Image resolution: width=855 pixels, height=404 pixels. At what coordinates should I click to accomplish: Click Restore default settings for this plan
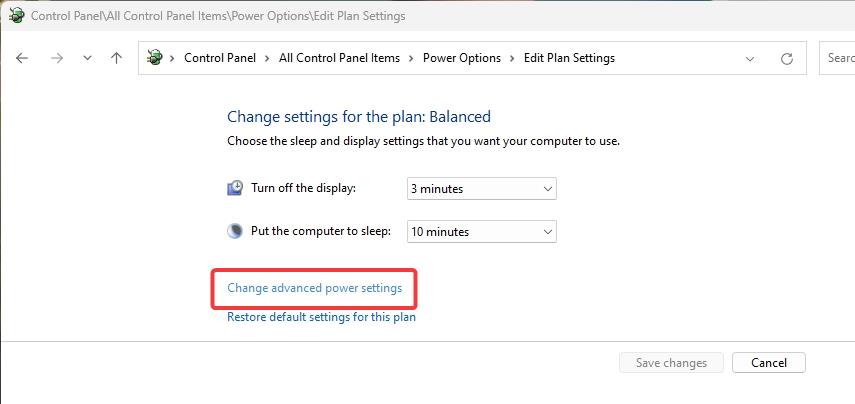click(321, 317)
